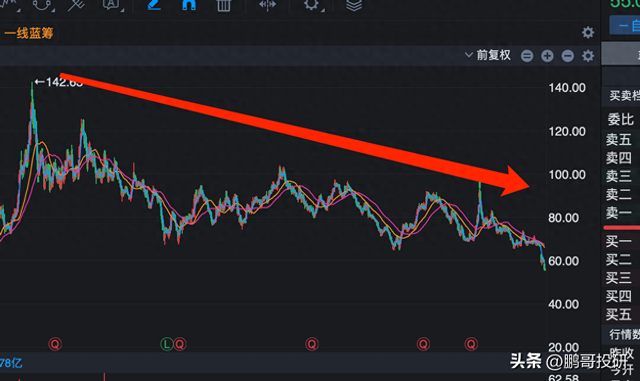The width and height of the screenshot is (640, 381).
Task: Click the blue 一自 button at top right
Action: click(x=625, y=26)
